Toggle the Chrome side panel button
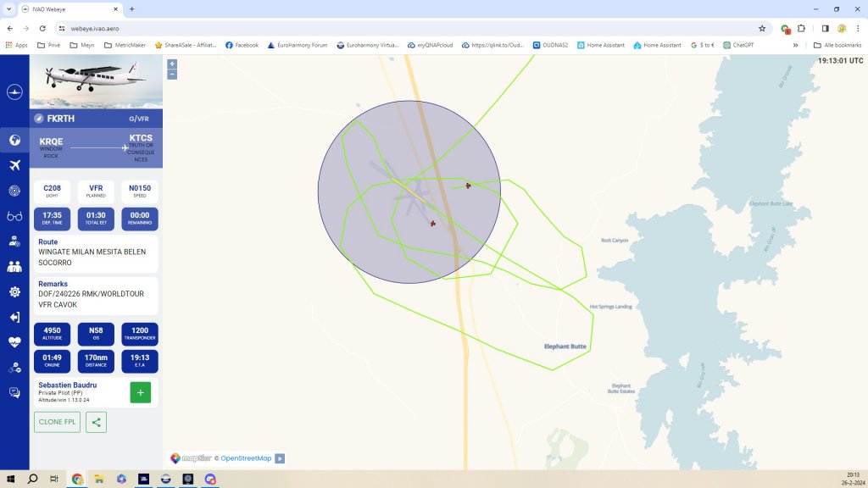The height and width of the screenshot is (488, 868). coord(825,28)
